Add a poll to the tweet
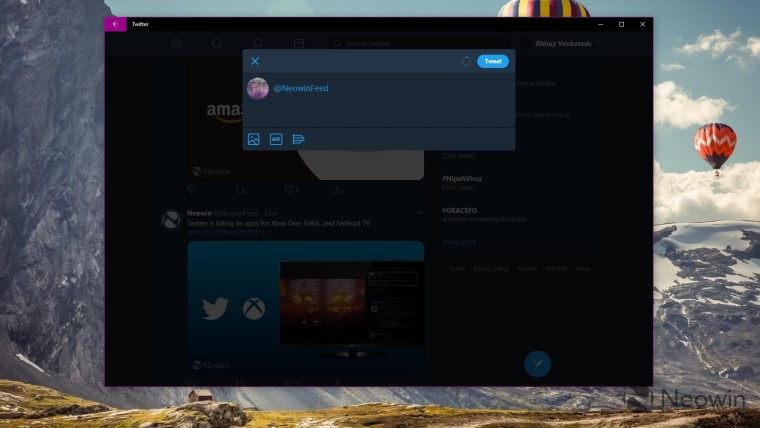Image resolution: width=760 pixels, height=428 pixels. point(298,139)
